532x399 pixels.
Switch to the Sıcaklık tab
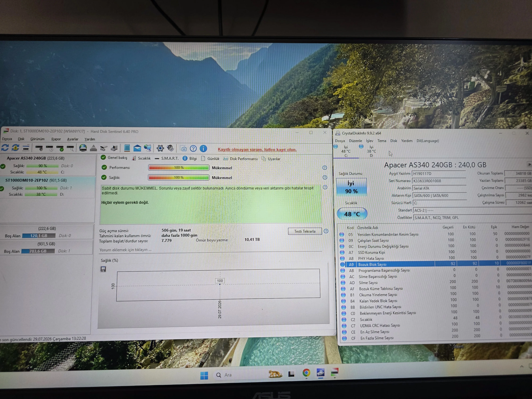coord(142,158)
